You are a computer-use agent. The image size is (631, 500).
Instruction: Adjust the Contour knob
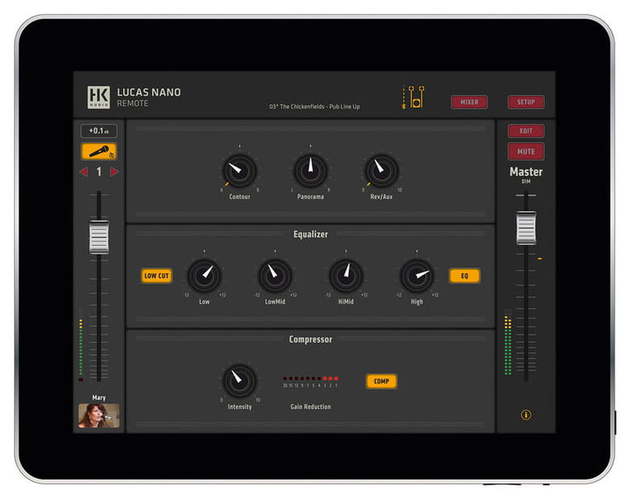[239, 171]
